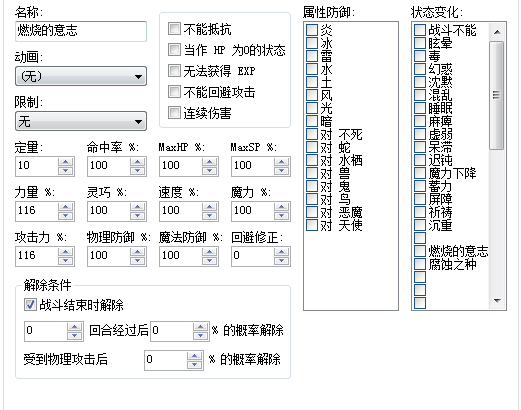Check 对 不死 defense box
The image size is (521, 410).
point(312,134)
